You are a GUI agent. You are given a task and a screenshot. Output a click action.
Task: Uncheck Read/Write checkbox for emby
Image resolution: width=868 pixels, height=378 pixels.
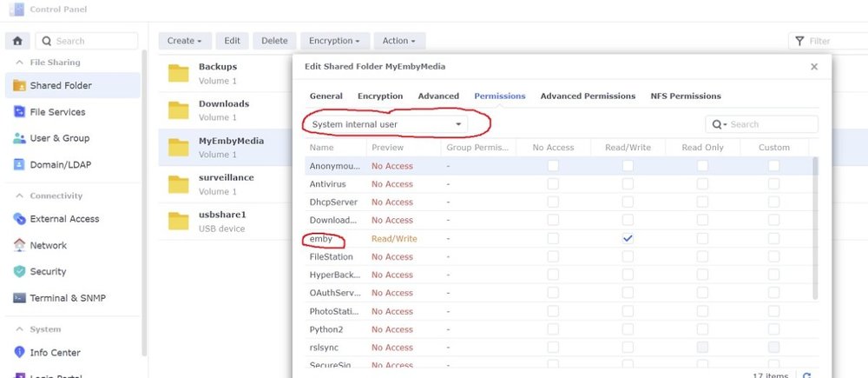click(628, 238)
